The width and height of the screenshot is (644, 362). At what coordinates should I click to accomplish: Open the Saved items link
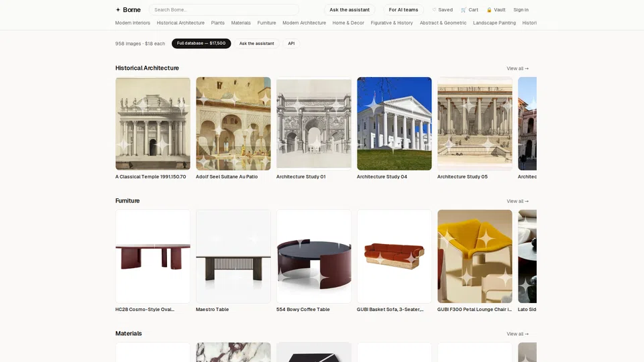point(442,10)
